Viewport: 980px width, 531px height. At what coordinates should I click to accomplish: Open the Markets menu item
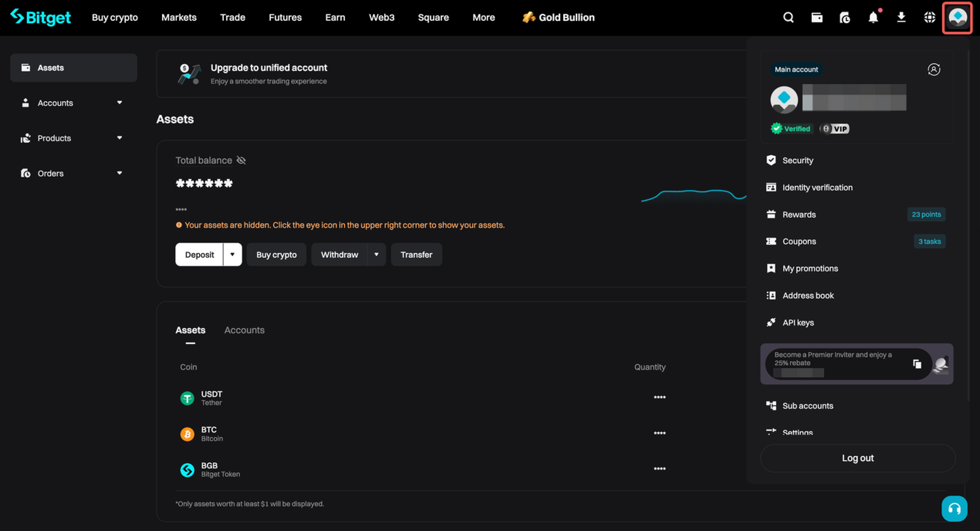(179, 17)
